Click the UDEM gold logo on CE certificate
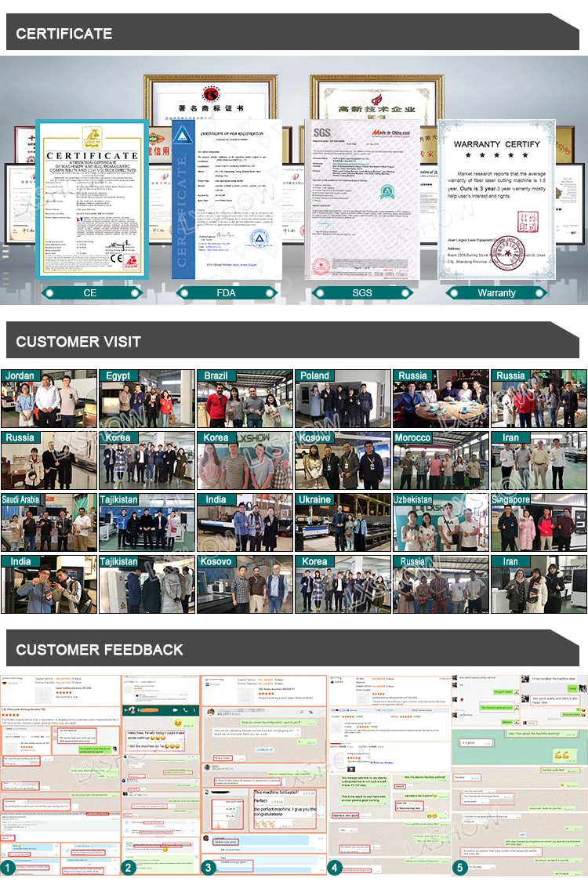588x885 pixels. (93, 138)
